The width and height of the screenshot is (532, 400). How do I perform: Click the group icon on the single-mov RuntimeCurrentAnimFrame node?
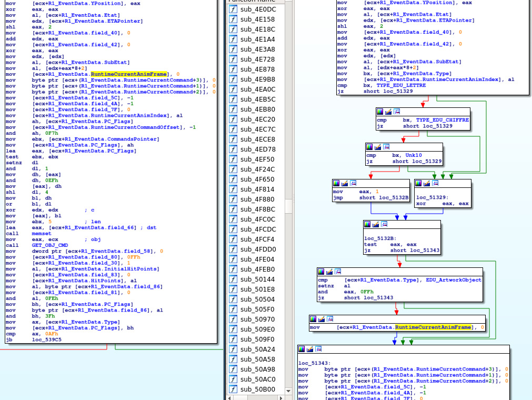click(330, 319)
